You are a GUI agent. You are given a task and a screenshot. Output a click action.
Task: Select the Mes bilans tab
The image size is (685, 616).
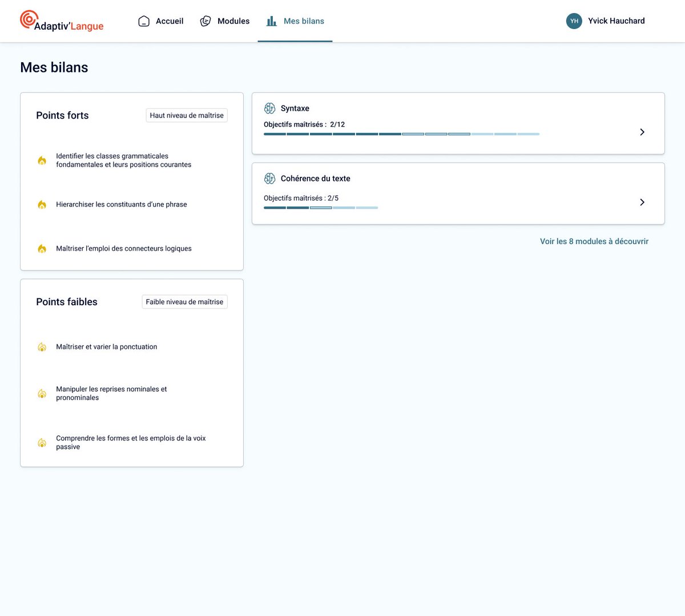click(x=295, y=21)
